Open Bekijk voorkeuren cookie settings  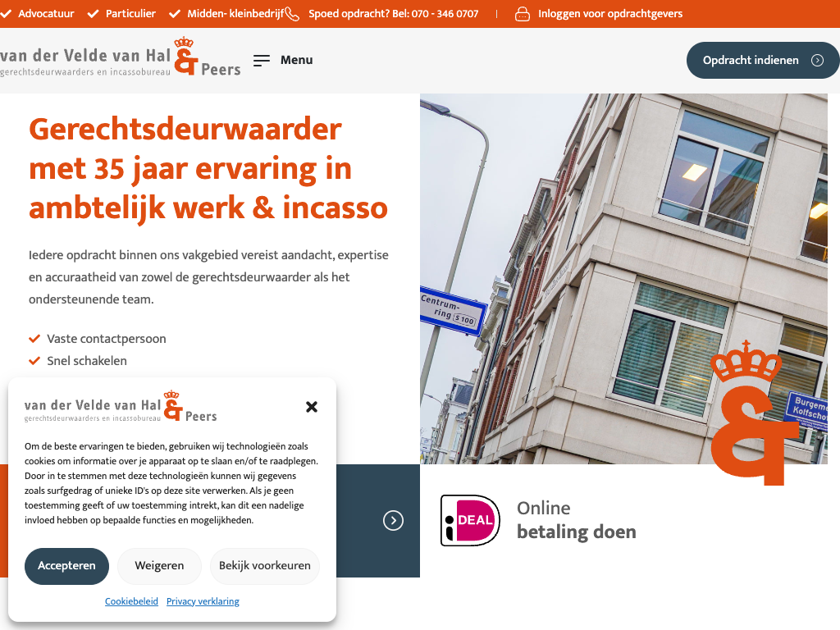[264, 566]
